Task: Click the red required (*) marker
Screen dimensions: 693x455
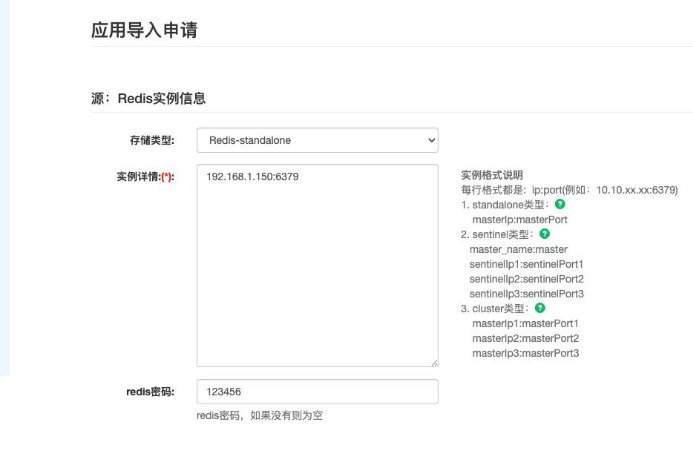Action: tap(167, 176)
